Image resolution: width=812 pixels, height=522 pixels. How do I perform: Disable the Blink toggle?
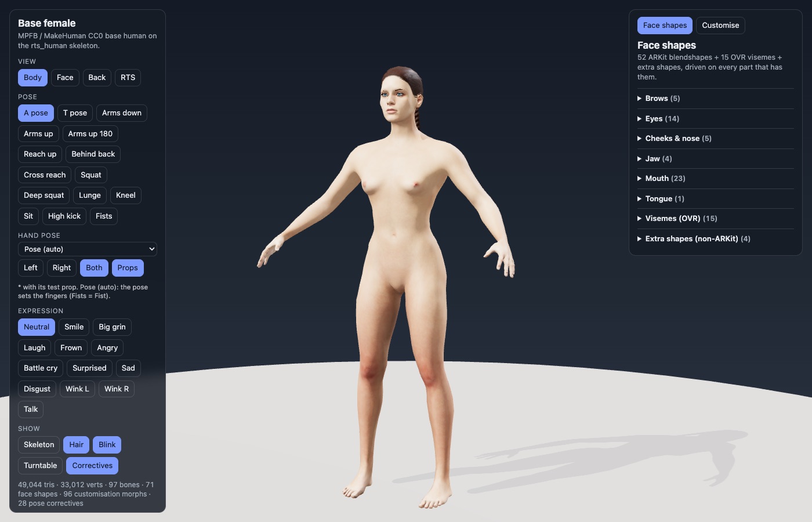(x=107, y=445)
